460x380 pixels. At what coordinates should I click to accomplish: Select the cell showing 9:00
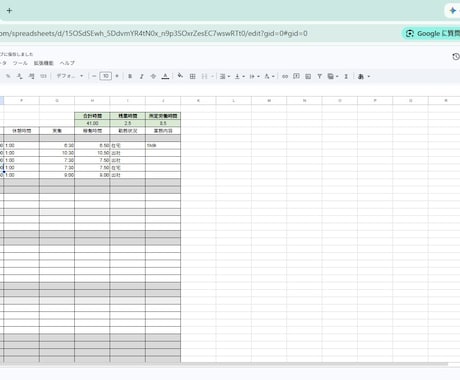57,175
